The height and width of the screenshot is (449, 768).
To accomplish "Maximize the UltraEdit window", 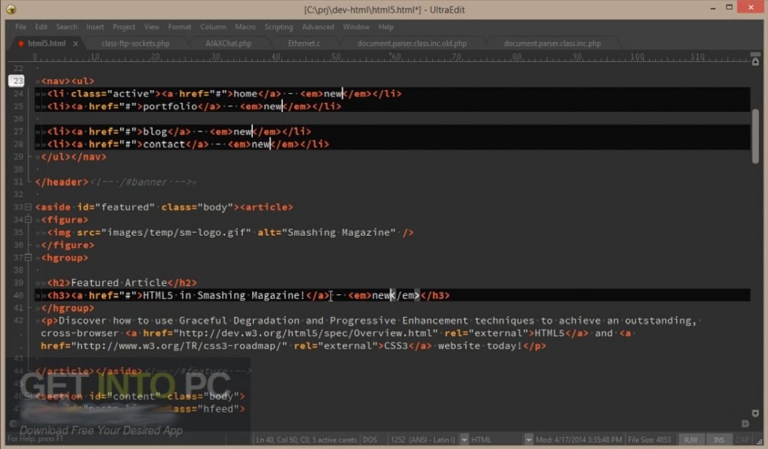I will point(729,7).
